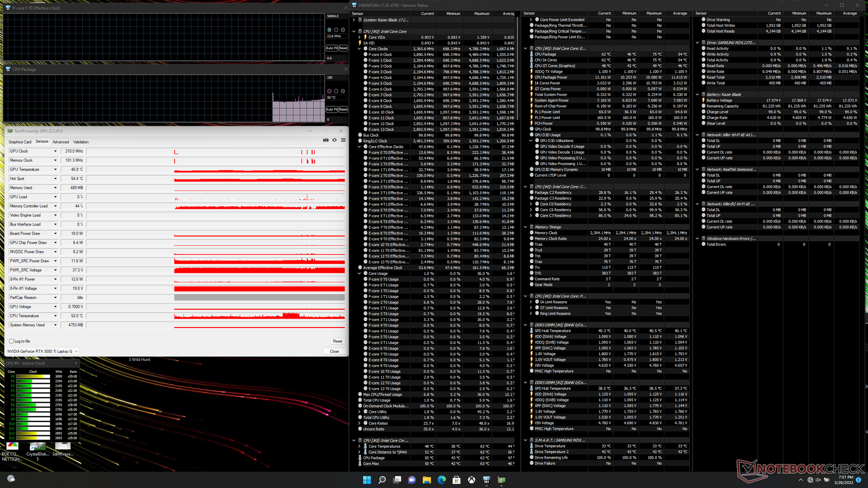Open taskbar Search
Viewport: 868px width, 488px height.
click(382, 479)
